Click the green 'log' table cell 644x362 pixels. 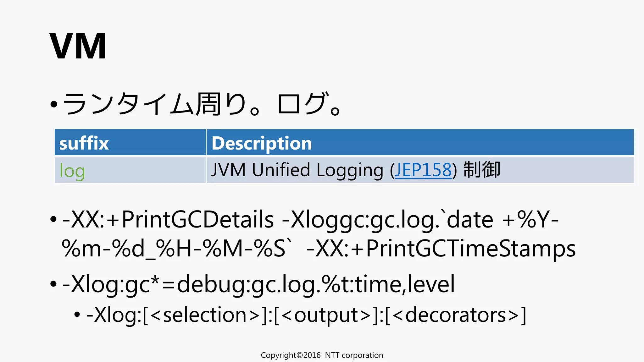pyautogui.click(x=130, y=170)
